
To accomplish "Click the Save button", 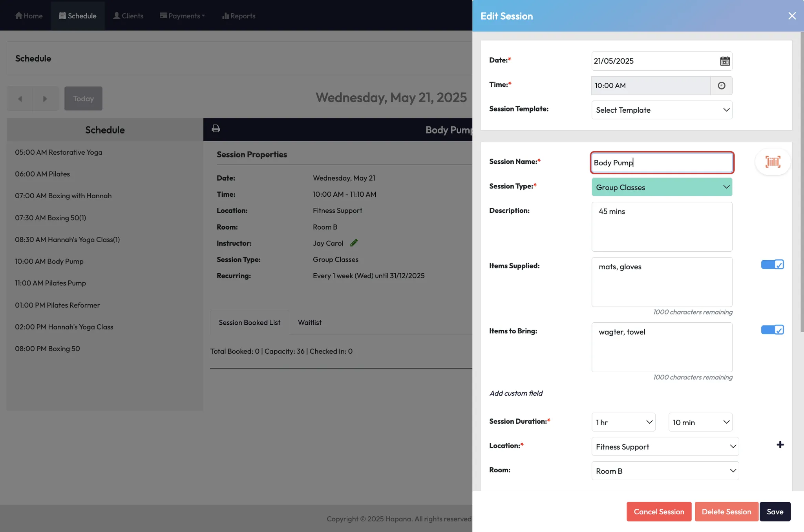I will (775, 512).
